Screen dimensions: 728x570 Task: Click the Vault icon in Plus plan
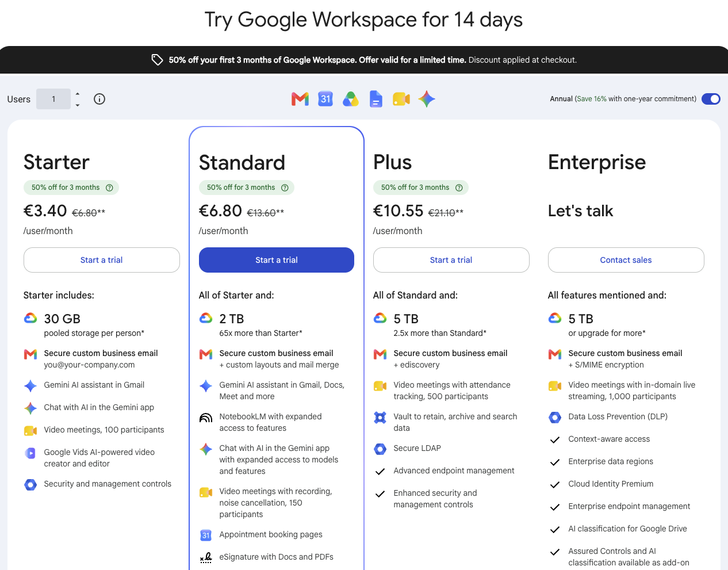[x=380, y=418]
